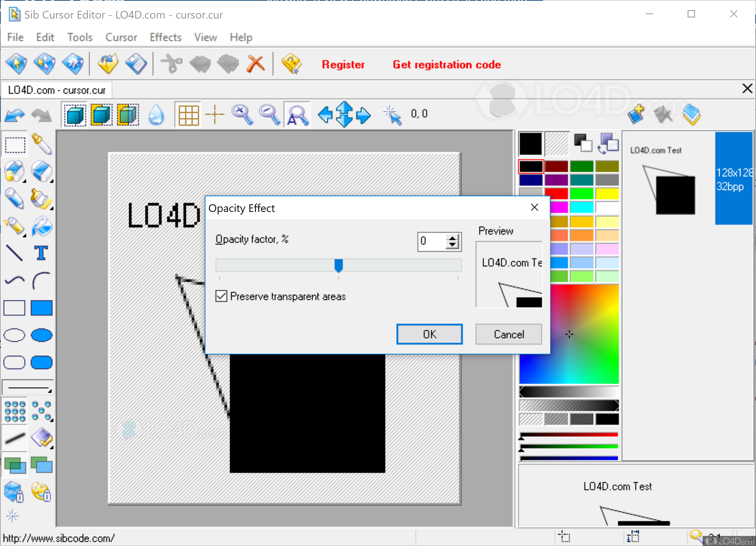Uncheck Preserve transparent areas
756x546 pixels.
click(x=221, y=296)
